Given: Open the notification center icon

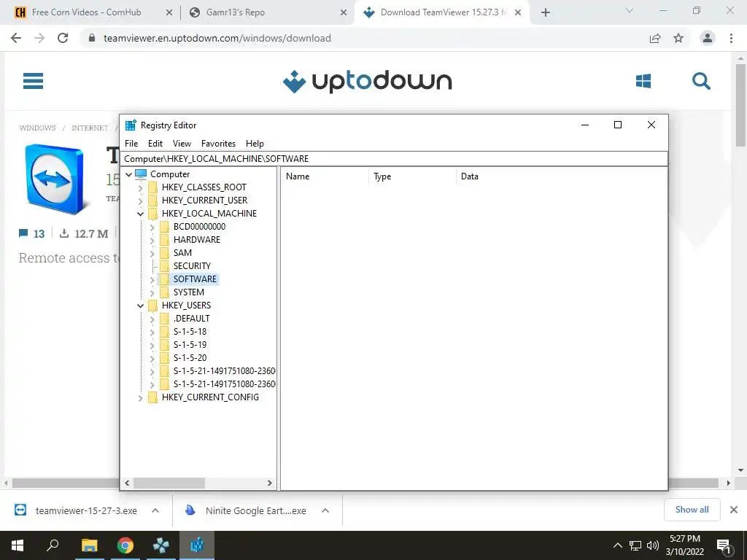Looking at the screenshot, I should tap(724, 546).
